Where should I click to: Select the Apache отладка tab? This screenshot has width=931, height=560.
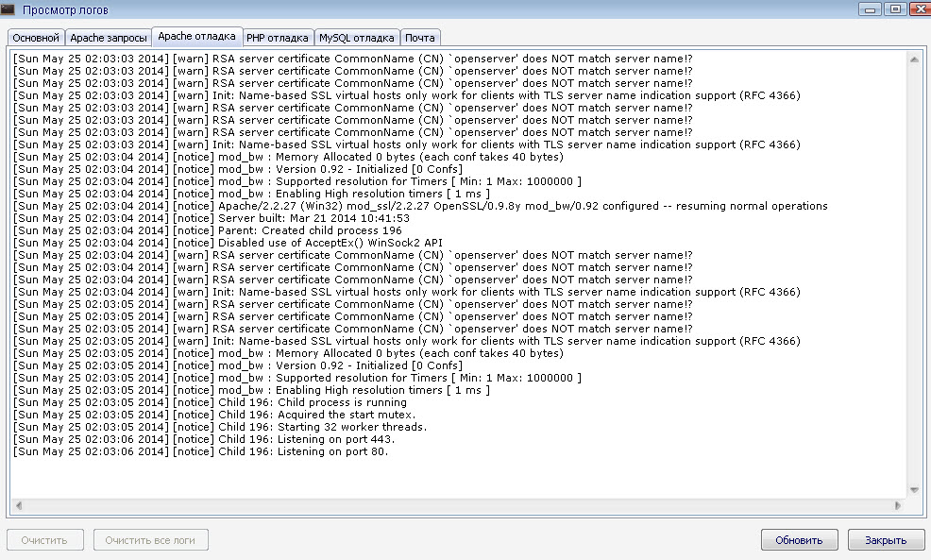point(196,37)
